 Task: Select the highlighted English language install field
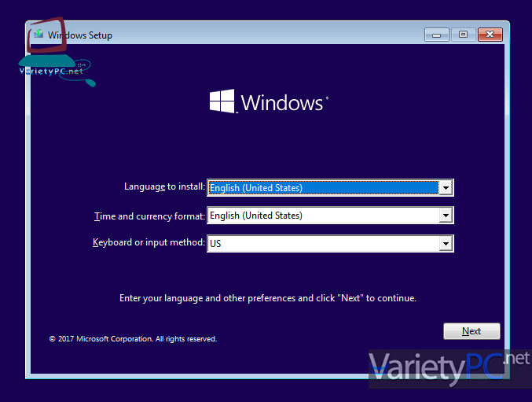[x=323, y=187]
